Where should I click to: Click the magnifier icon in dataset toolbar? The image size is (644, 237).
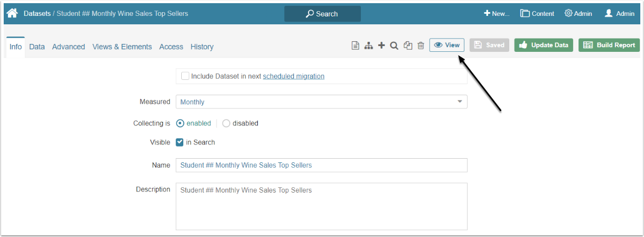(x=394, y=45)
